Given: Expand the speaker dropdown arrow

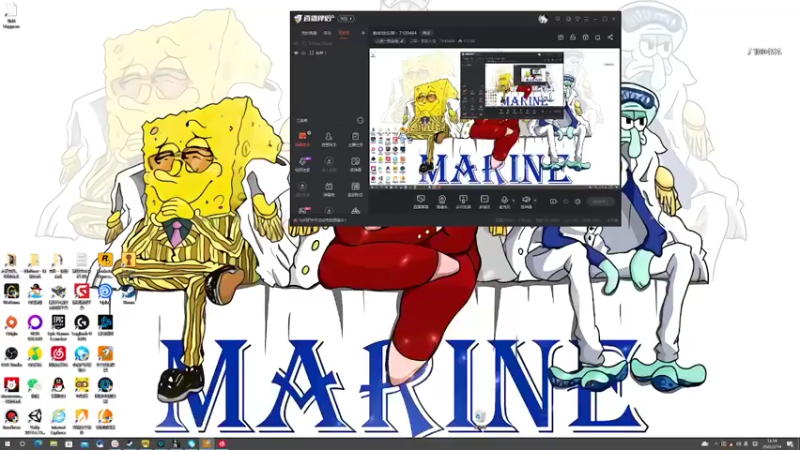Looking at the screenshot, I should [535, 201].
